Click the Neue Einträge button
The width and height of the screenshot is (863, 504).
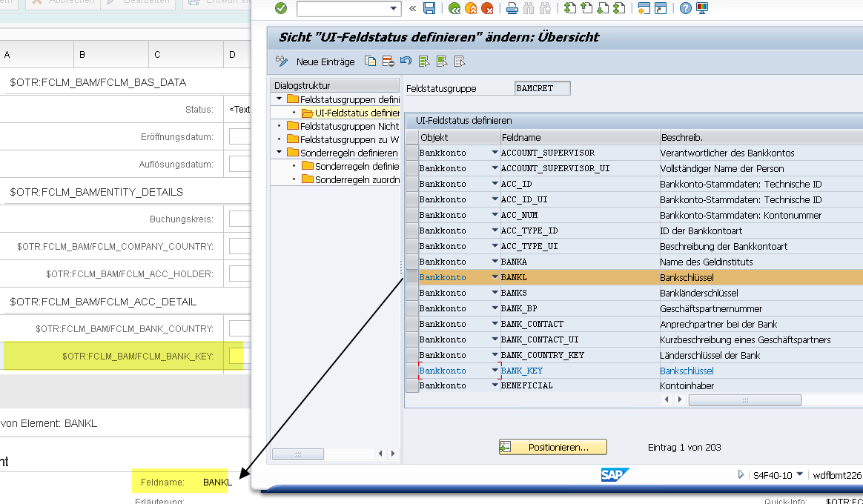tap(325, 62)
